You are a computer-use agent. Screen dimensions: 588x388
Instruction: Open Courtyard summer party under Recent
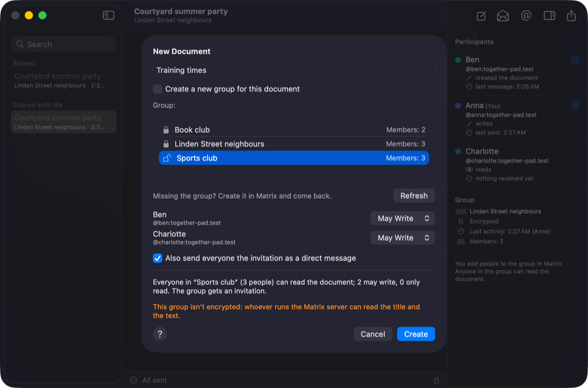[63, 80]
